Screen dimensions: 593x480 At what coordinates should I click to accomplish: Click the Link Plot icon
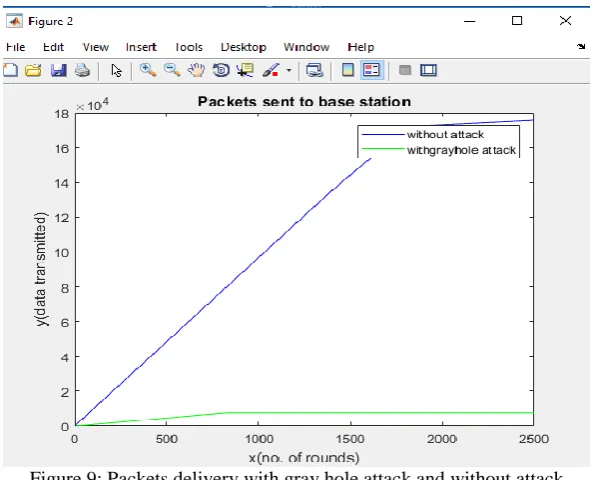(x=315, y=70)
